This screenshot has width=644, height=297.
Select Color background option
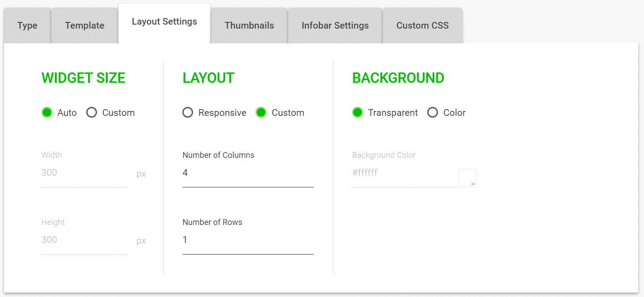pos(433,112)
